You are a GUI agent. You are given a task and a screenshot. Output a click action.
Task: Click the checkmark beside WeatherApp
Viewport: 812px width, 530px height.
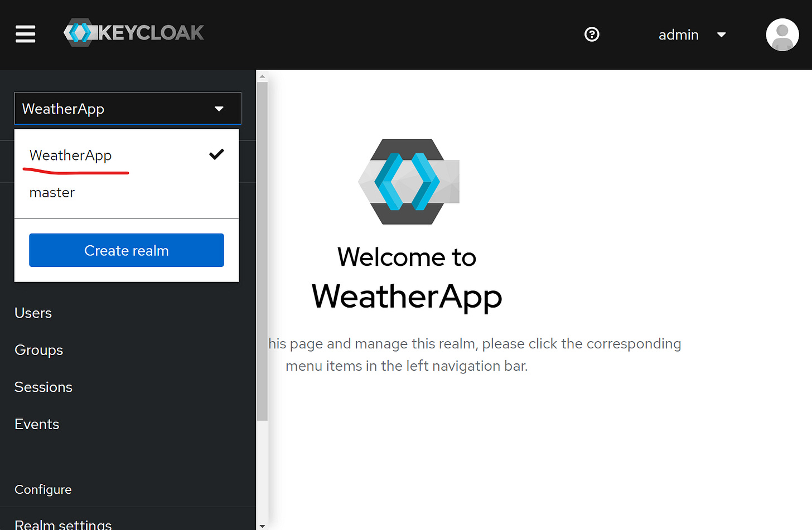pos(216,154)
